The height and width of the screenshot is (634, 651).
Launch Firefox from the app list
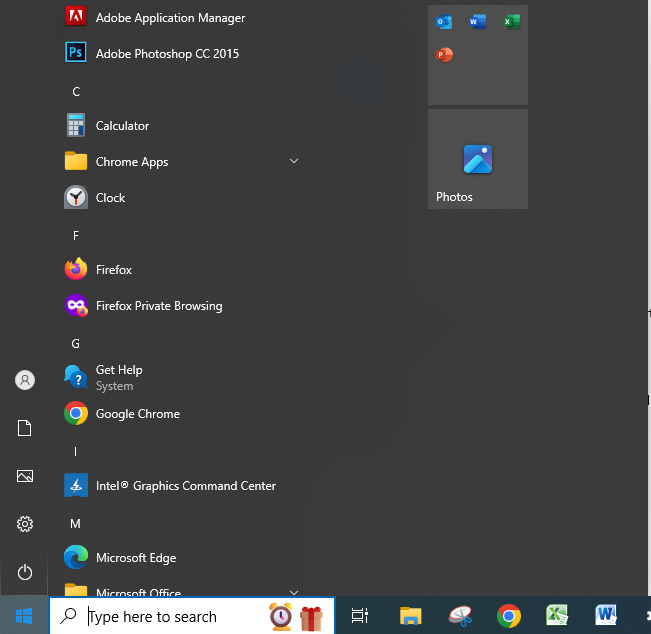[x=76, y=269]
